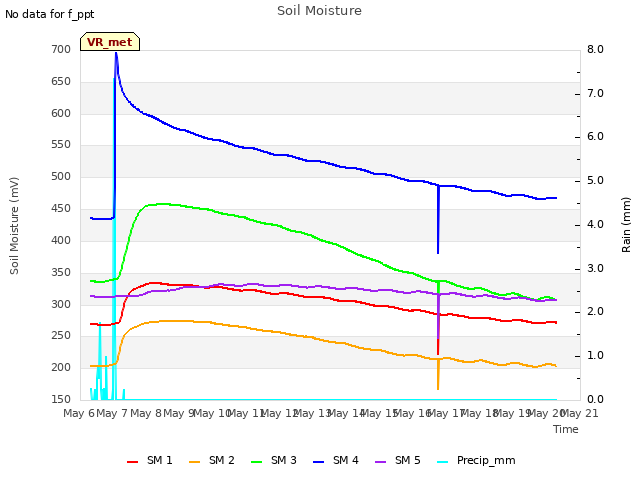Toggle the SM 5 legend entry
Viewport: 640px width, 480px height.
pos(398,460)
